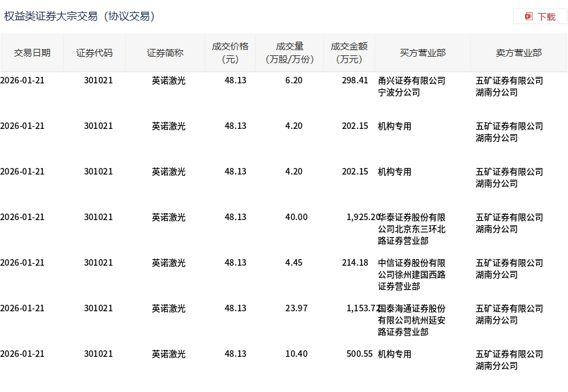The width and height of the screenshot is (568, 392).
Task: Select buyer 国泰海通证券股份有限公司杭州延安路证券营业部
Action: [x=412, y=320]
